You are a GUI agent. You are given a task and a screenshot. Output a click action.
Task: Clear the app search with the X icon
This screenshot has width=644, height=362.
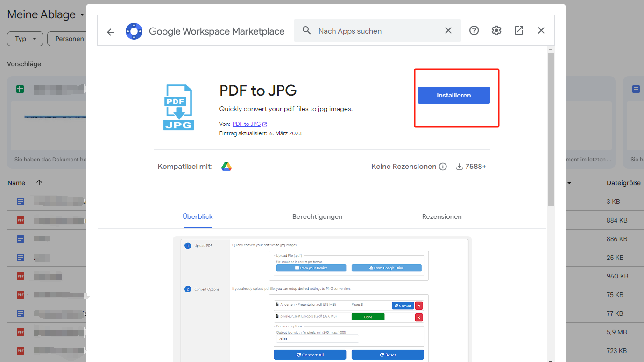pyautogui.click(x=448, y=30)
